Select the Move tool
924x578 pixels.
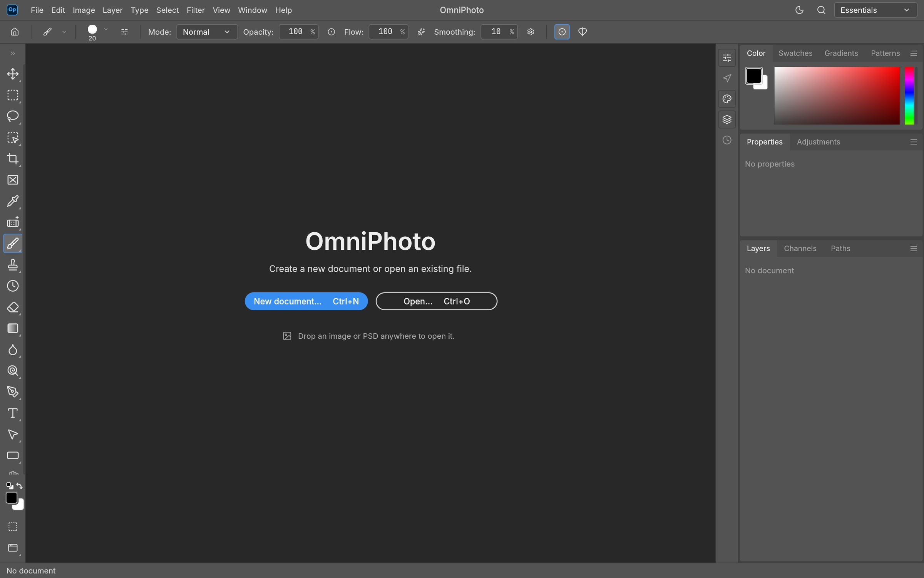(x=13, y=74)
